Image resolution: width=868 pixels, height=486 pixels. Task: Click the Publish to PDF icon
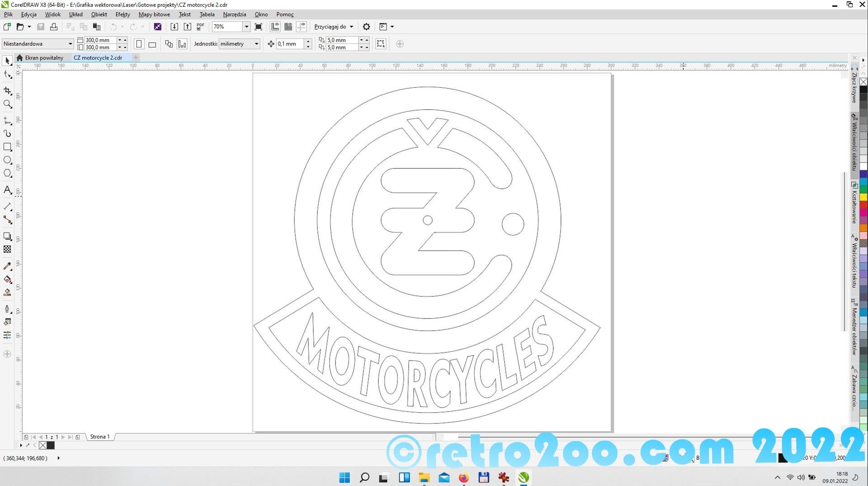[200, 27]
